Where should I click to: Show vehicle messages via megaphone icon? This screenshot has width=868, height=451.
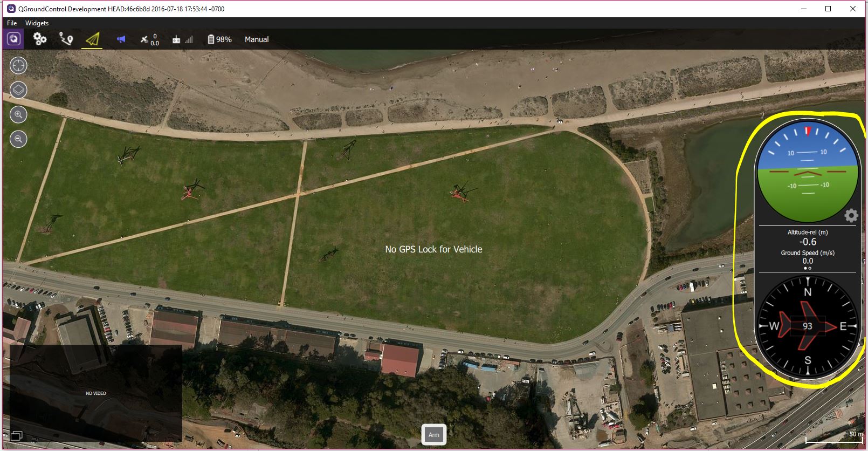[x=121, y=39]
